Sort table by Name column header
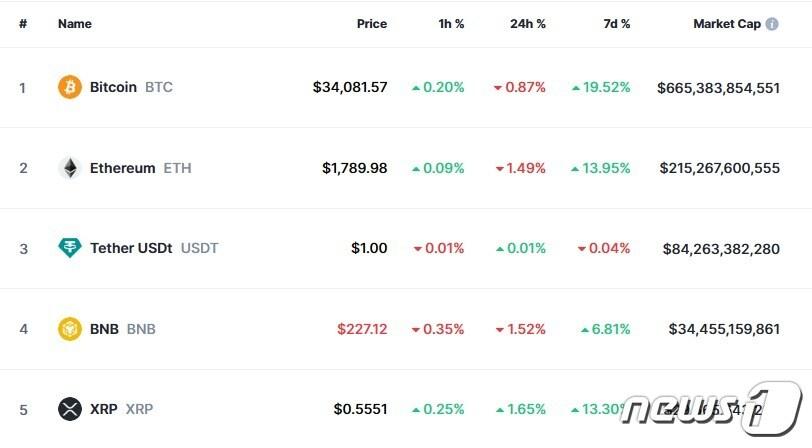Viewport: 812px width, 448px height. click(75, 24)
